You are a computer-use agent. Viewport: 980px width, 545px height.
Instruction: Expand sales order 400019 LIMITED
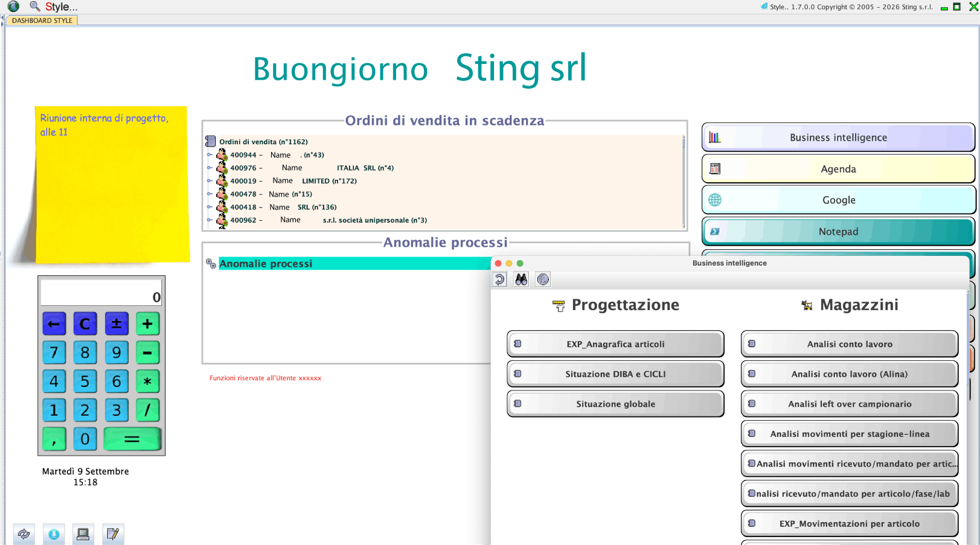click(x=210, y=181)
